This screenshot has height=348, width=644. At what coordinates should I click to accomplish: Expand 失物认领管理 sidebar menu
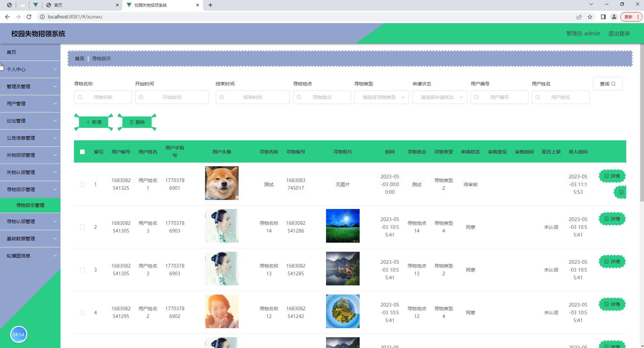pyautogui.click(x=30, y=172)
